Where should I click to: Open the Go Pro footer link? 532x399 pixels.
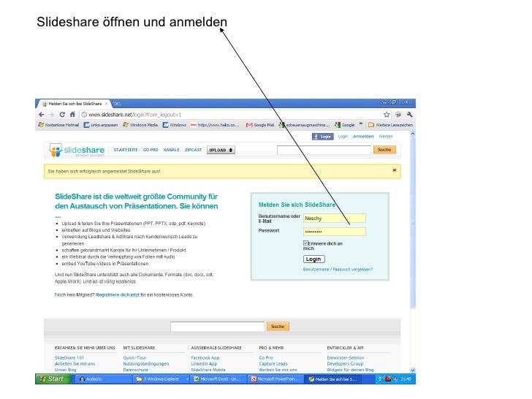point(266,357)
